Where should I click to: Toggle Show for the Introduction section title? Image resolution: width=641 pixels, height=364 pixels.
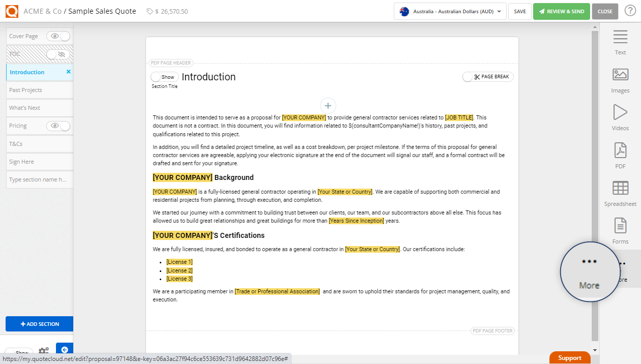[x=164, y=76]
